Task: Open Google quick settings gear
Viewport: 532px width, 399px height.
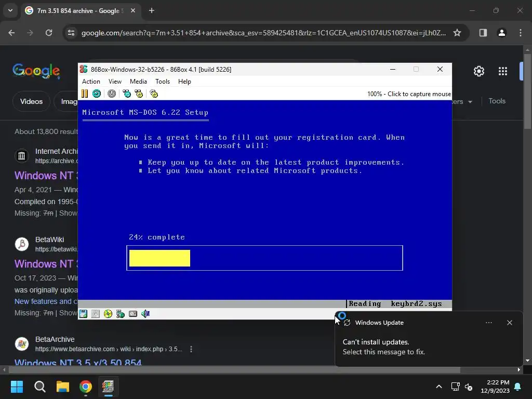Action: point(478,71)
